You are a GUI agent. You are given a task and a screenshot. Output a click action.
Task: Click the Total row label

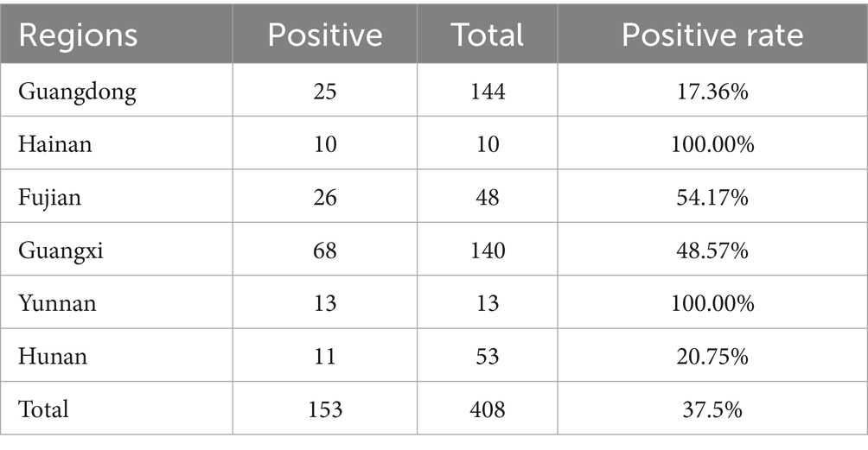pos(43,409)
